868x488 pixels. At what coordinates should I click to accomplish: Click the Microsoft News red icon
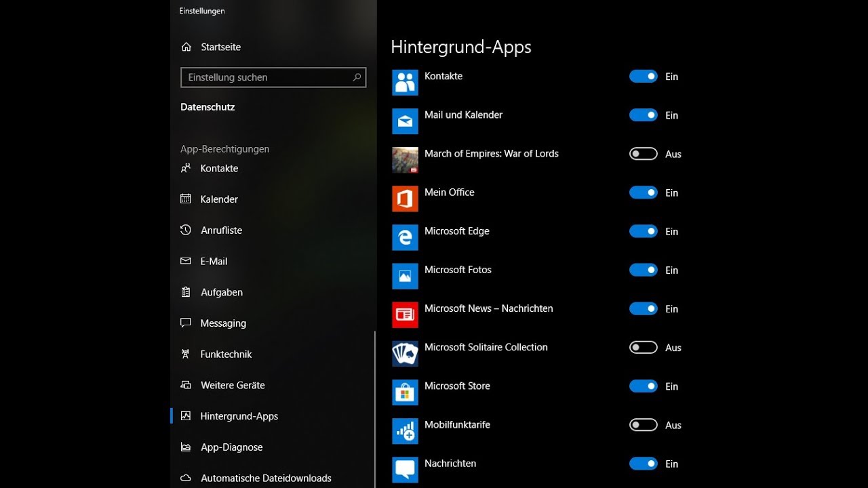(x=405, y=314)
